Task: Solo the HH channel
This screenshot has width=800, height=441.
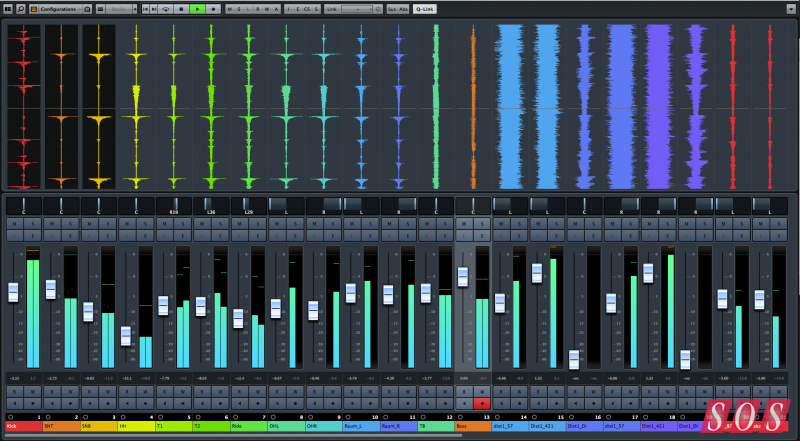Action: pos(145,224)
